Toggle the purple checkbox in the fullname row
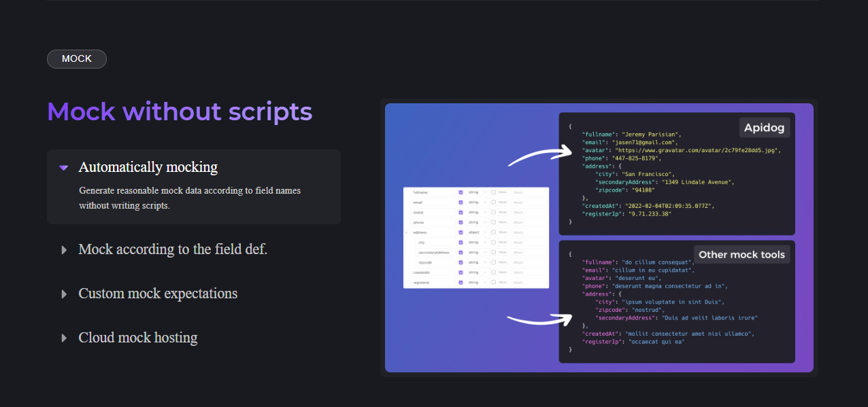 (461, 192)
